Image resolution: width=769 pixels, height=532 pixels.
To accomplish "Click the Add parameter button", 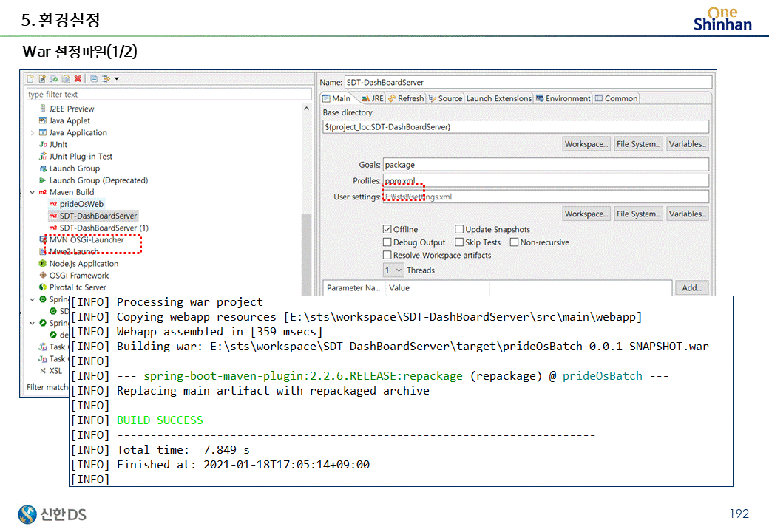I will click(x=692, y=288).
